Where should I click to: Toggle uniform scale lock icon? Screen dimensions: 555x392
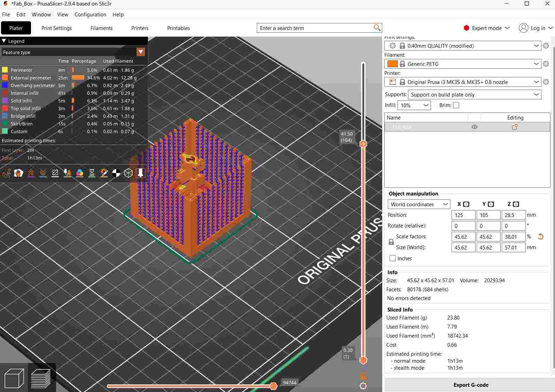[x=391, y=242]
